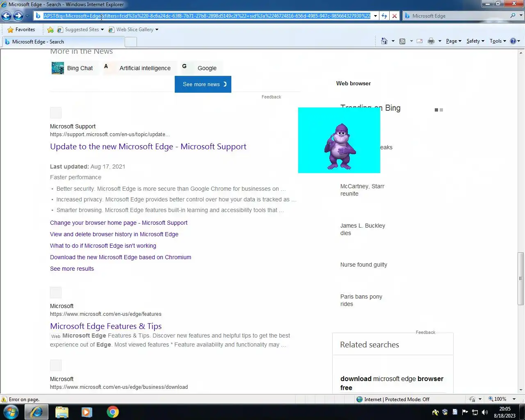Click the Refresh icon beside the address bar

(384, 16)
